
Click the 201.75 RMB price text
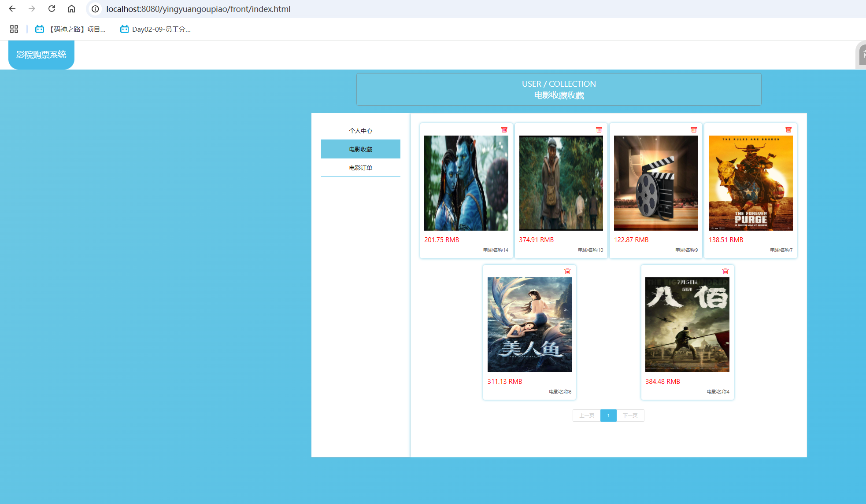coord(441,240)
